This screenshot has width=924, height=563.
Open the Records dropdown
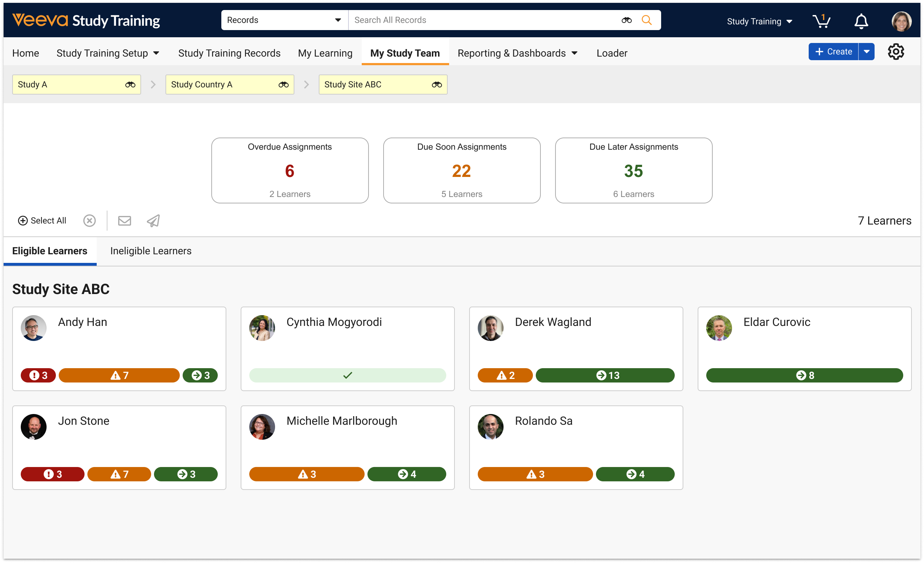[284, 20]
